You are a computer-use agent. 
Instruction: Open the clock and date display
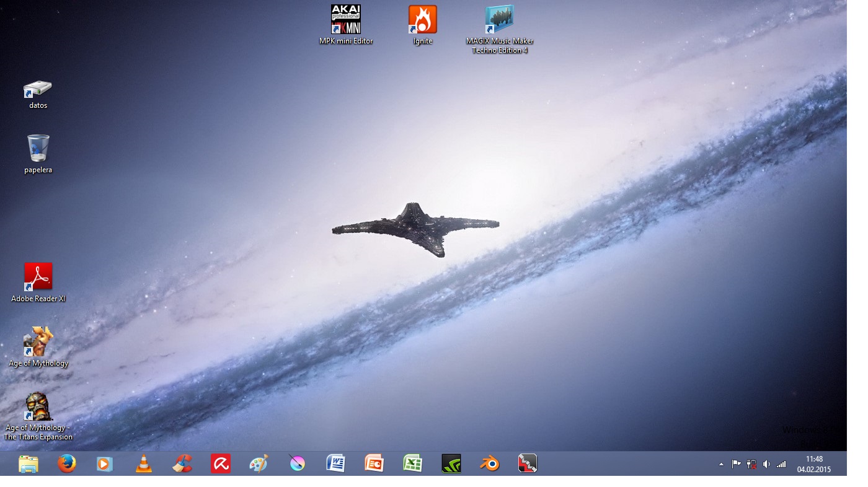[x=814, y=464]
